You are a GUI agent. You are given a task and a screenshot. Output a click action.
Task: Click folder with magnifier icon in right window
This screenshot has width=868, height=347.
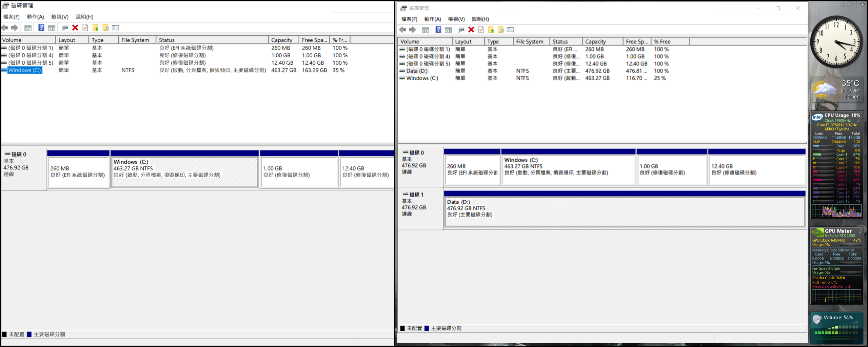[x=501, y=30]
